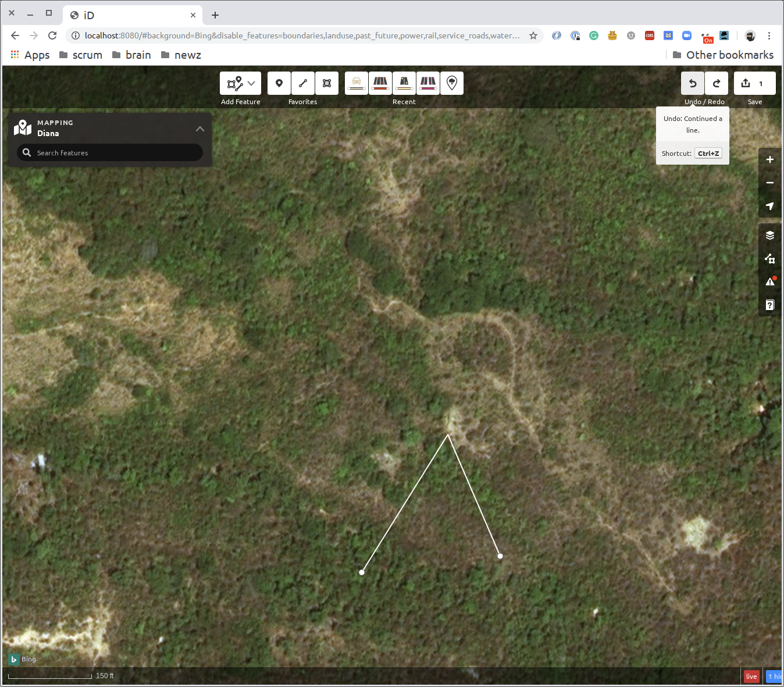Open the Zoom extension
The width and height of the screenshot is (784, 687).
(x=687, y=35)
